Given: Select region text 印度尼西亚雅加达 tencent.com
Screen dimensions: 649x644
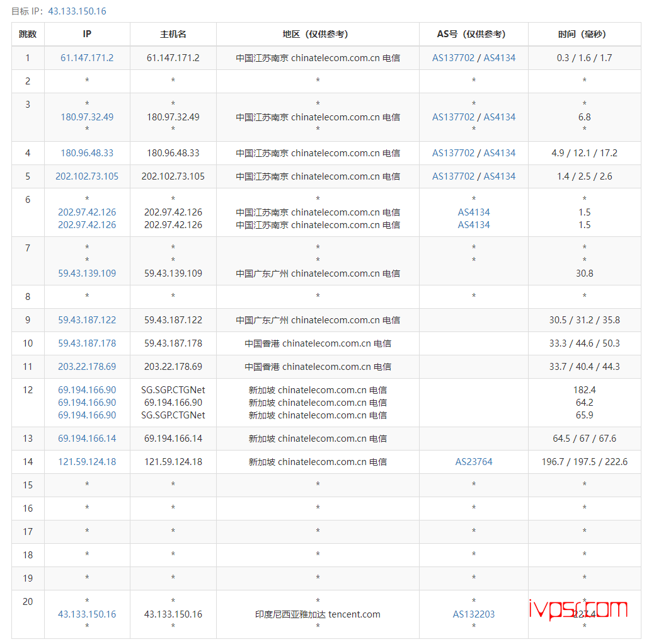Looking at the screenshot, I should click(x=318, y=614).
